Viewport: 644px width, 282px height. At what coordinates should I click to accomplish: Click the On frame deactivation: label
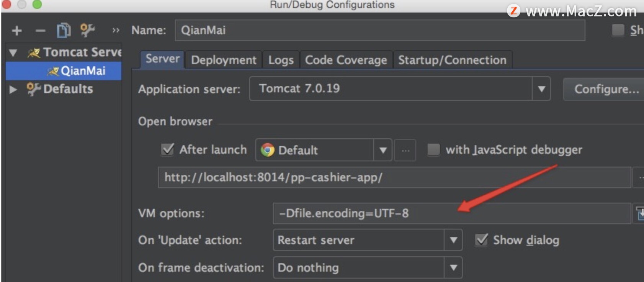click(201, 267)
